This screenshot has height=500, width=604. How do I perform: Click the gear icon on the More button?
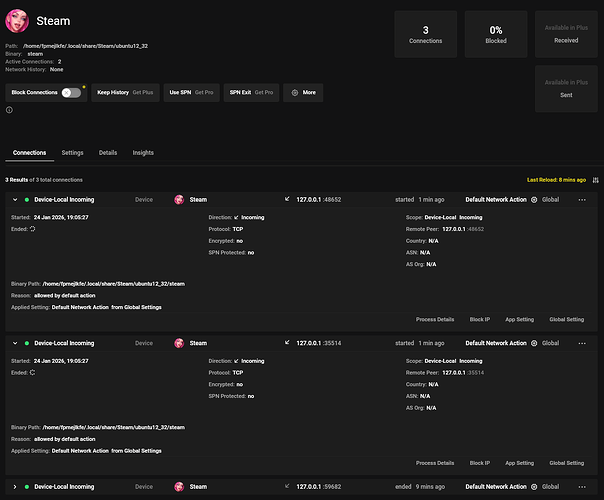293,92
